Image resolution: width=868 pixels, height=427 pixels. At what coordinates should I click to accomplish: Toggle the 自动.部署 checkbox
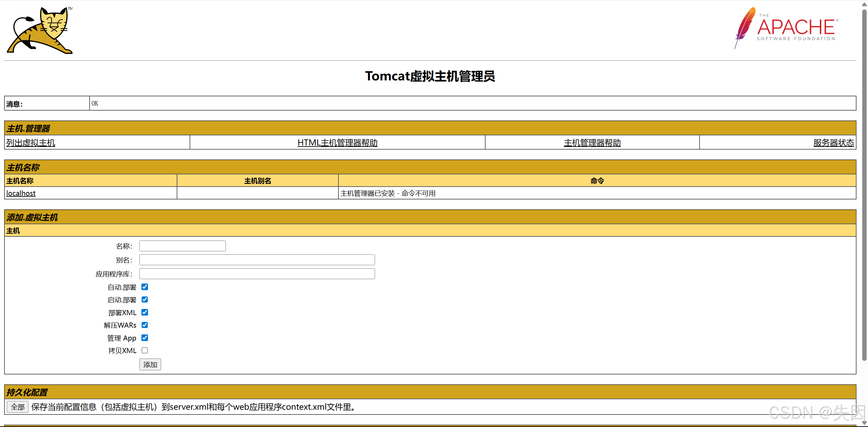pos(145,287)
